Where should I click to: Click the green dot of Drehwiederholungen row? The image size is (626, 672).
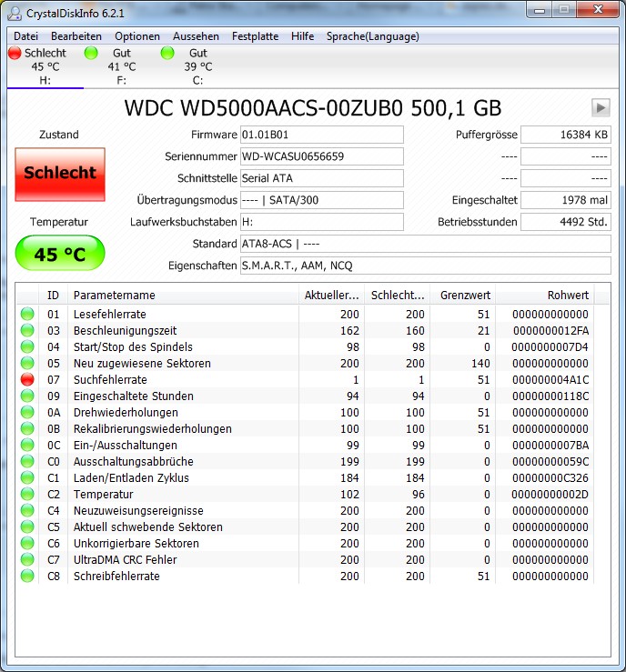(27, 412)
